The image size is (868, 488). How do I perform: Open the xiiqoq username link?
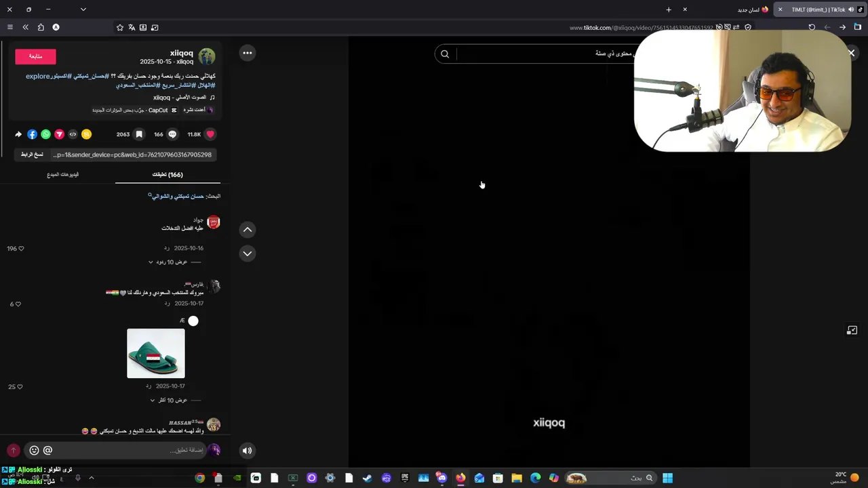pos(181,53)
